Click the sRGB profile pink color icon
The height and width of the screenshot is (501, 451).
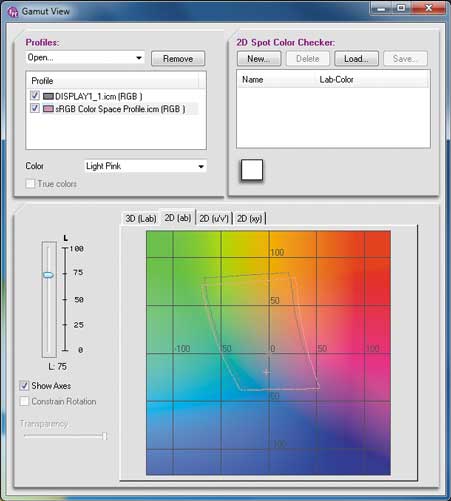click(48, 109)
